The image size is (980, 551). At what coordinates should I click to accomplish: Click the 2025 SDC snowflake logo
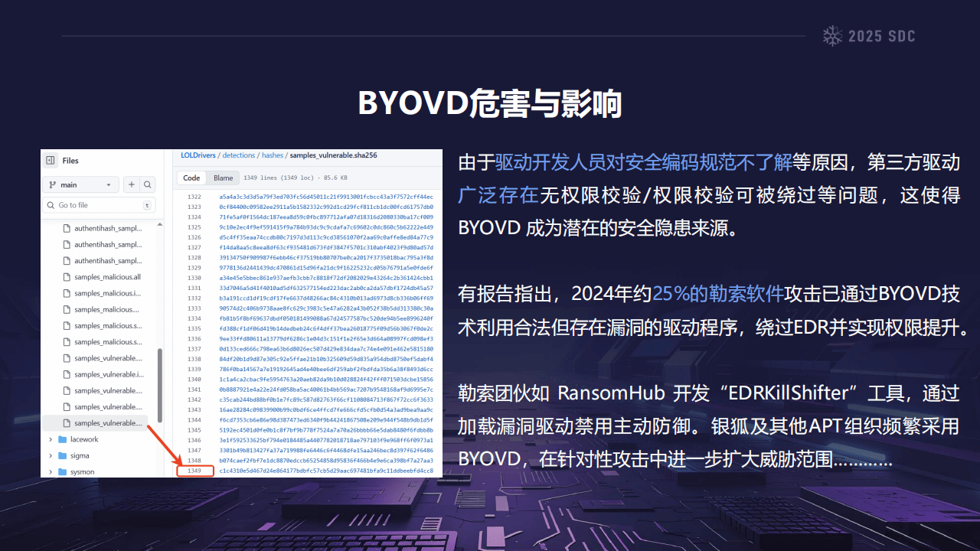click(x=831, y=36)
